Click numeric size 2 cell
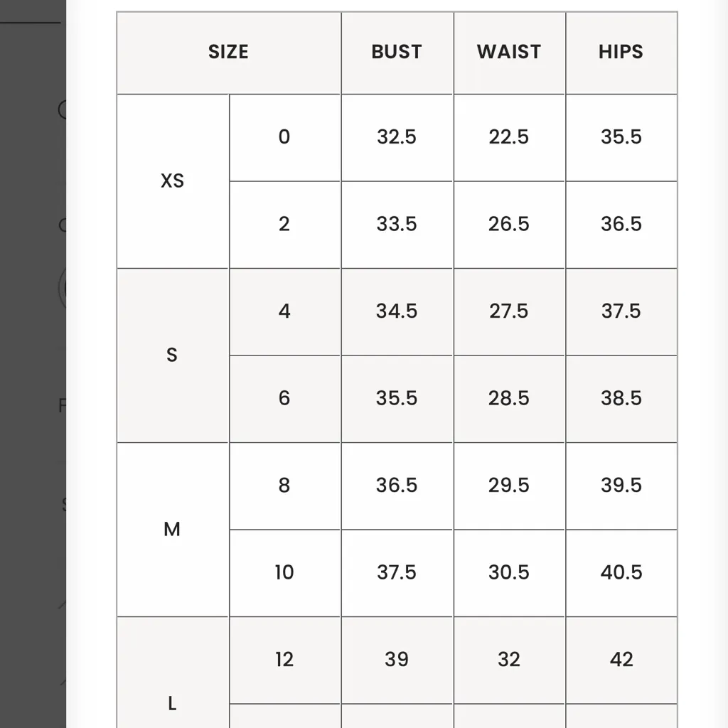The image size is (728, 728). 284,224
